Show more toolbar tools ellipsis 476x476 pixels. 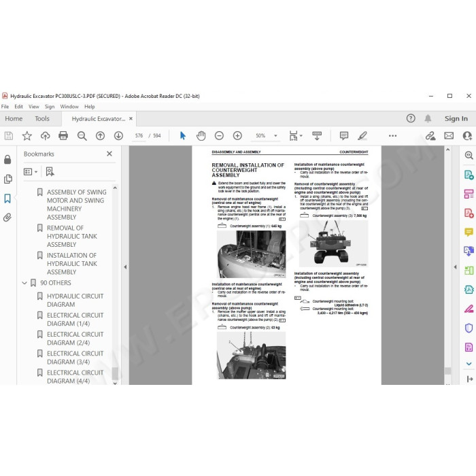pyautogui.click(x=392, y=136)
